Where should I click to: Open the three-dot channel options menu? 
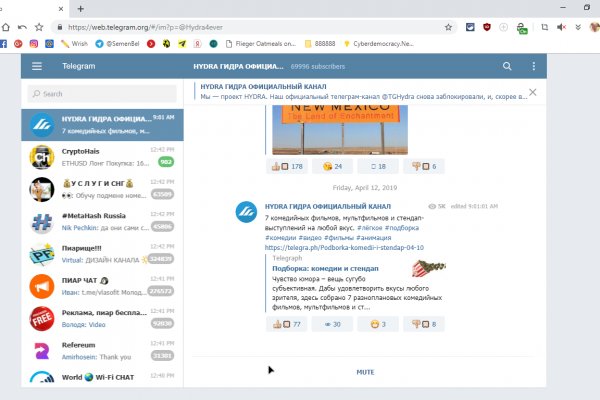[x=532, y=66]
